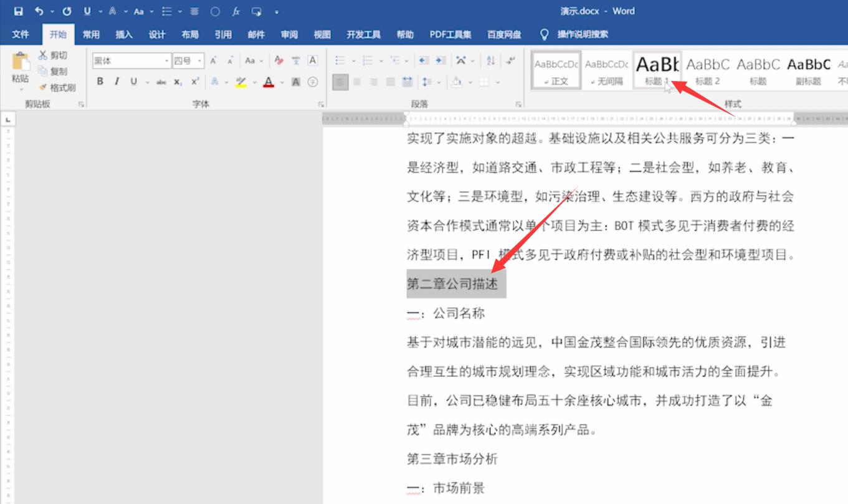This screenshot has width=848, height=504.
Task: Apply bullet list icon in Paragraph group
Action: 340,61
